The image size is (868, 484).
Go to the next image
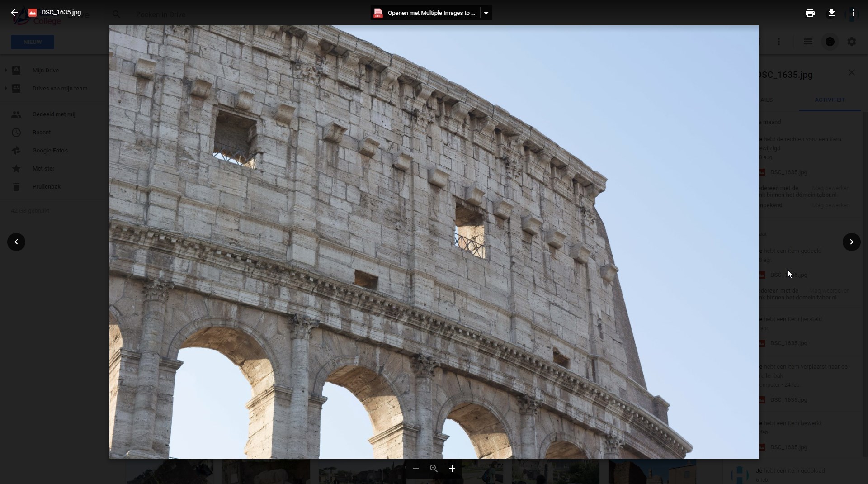click(851, 242)
